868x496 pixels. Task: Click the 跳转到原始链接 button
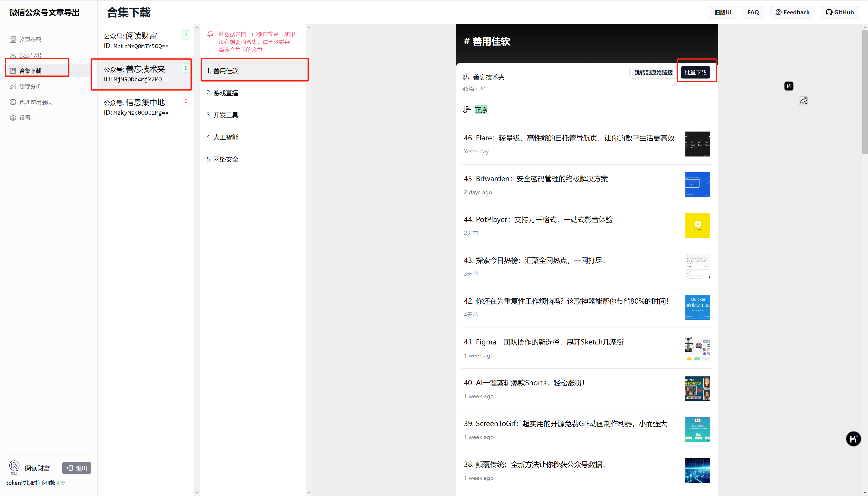(x=653, y=72)
